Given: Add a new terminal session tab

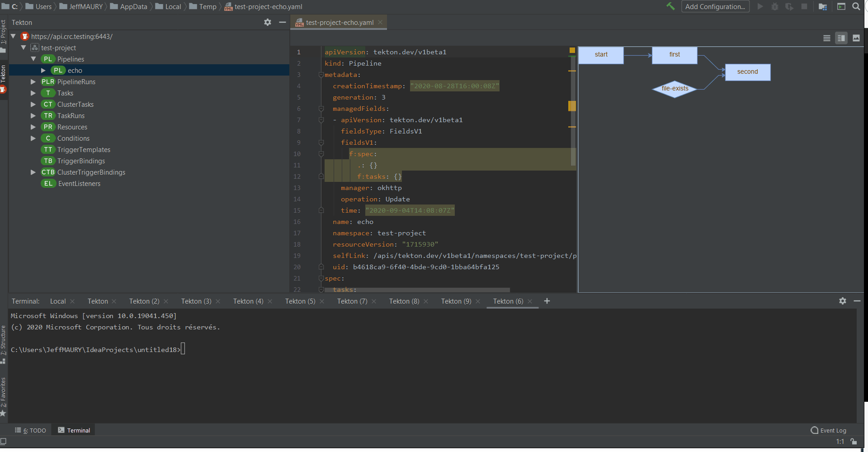Looking at the screenshot, I should pyautogui.click(x=547, y=301).
